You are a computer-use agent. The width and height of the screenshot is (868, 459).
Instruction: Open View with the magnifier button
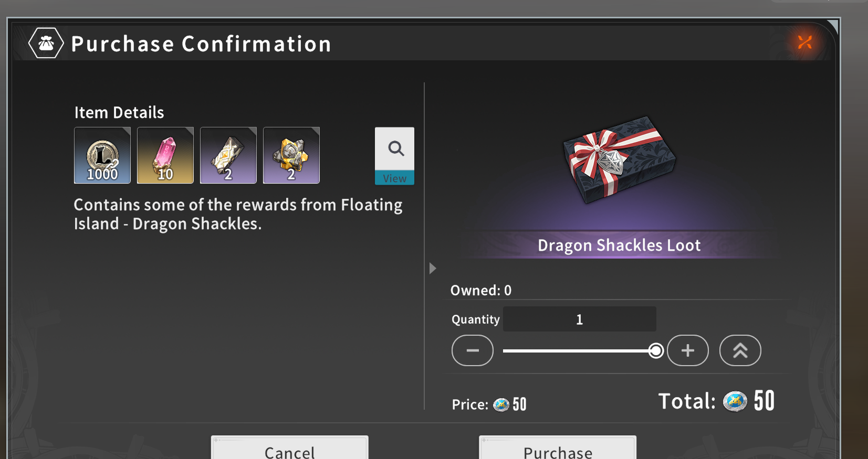(394, 156)
